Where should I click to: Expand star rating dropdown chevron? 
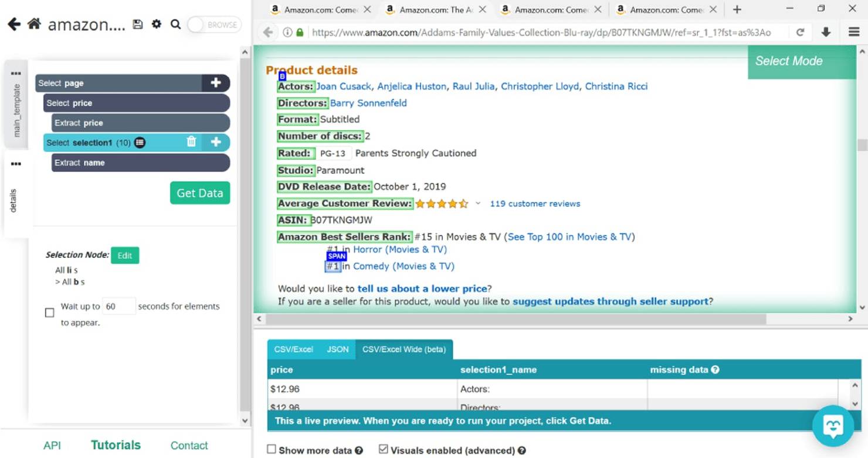point(478,203)
